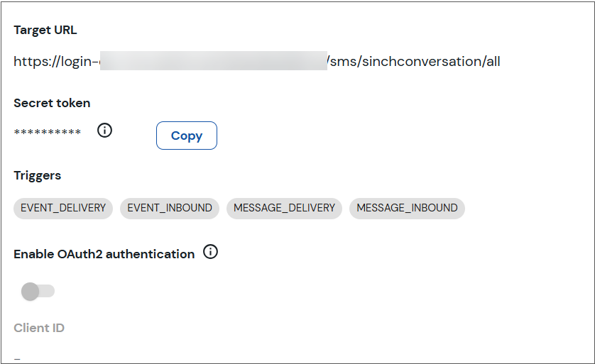Select the EVENT_DELIVERY trigger chip
Viewport: 595px width, 364px height.
click(63, 208)
